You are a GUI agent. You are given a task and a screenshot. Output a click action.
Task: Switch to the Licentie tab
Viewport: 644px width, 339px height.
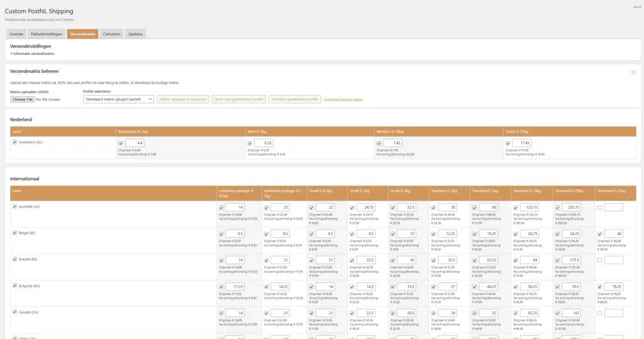(x=16, y=34)
